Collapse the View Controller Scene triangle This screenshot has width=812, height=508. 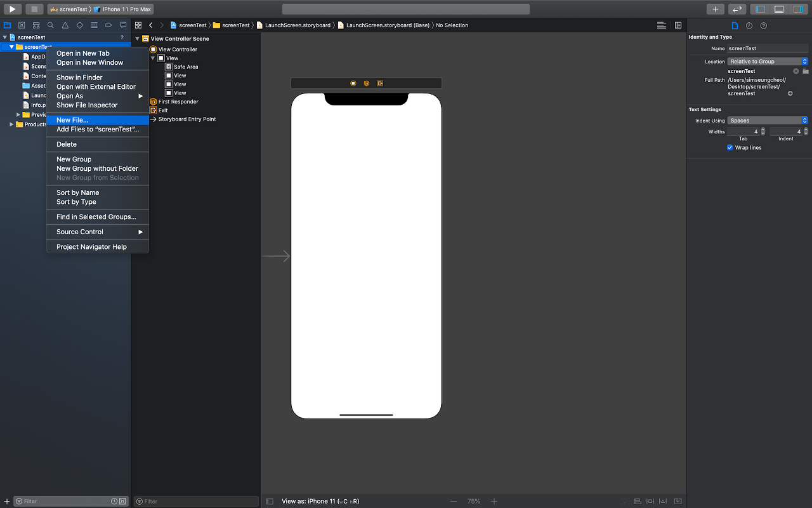click(137, 39)
